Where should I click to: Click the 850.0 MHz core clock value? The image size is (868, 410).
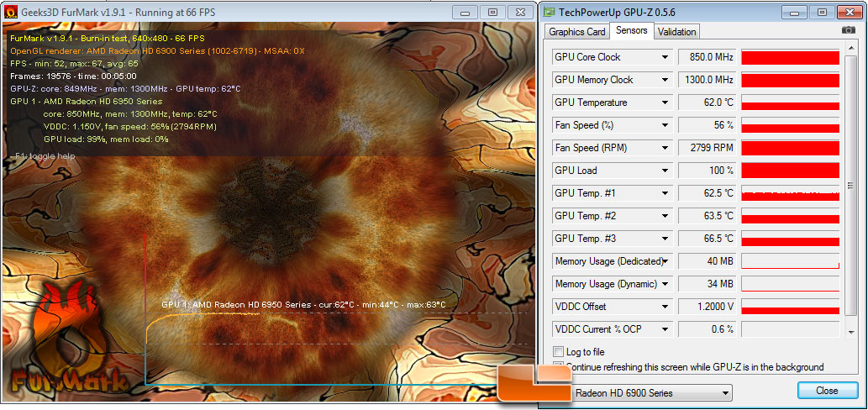pyautogui.click(x=707, y=57)
